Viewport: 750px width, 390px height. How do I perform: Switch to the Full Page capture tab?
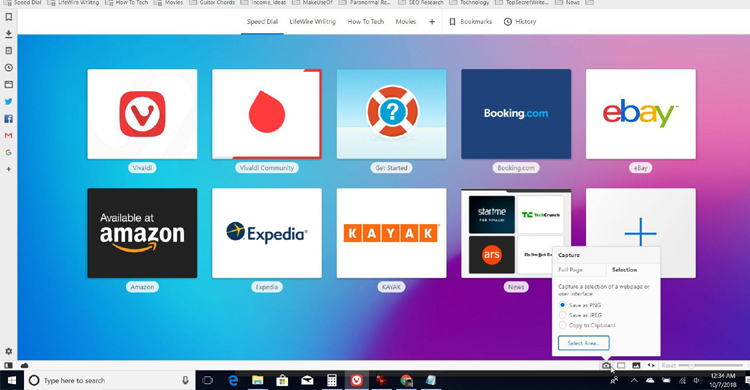(579, 270)
